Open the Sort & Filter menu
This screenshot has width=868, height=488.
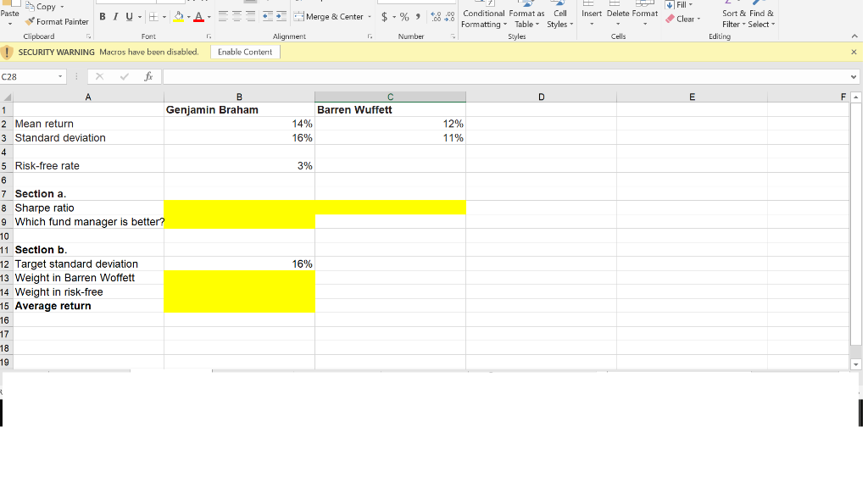[x=735, y=17]
